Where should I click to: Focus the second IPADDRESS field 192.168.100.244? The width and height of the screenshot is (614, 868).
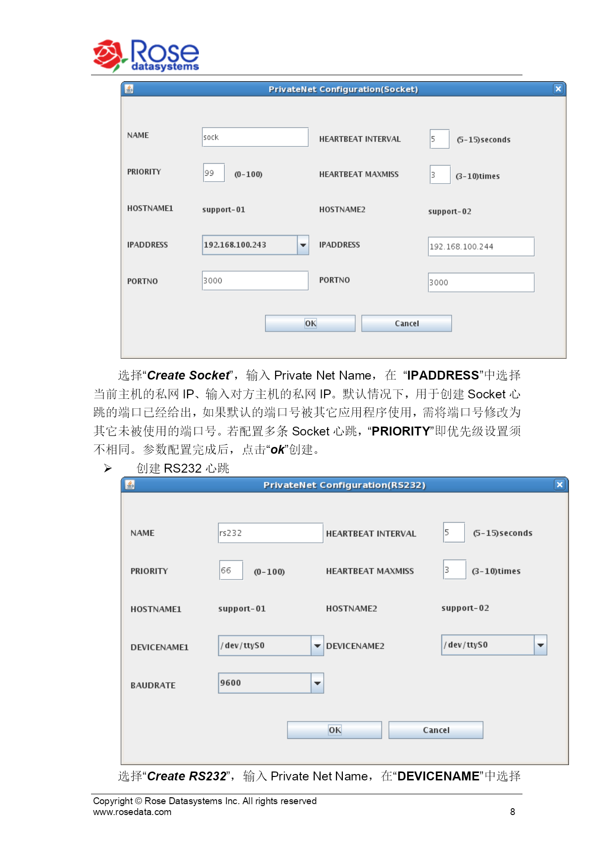[x=481, y=246]
